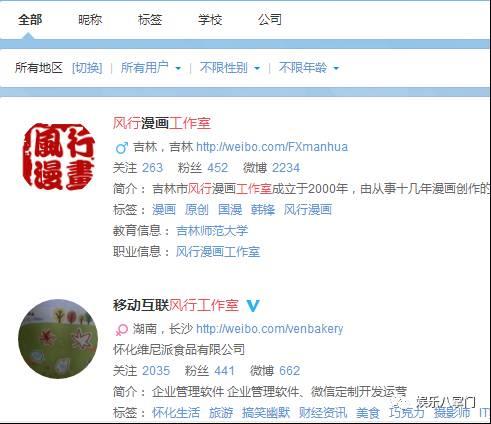Click the male gender icon beside 吉林
Image resolution: width=491 pixels, height=424 pixels.
click(121, 148)
